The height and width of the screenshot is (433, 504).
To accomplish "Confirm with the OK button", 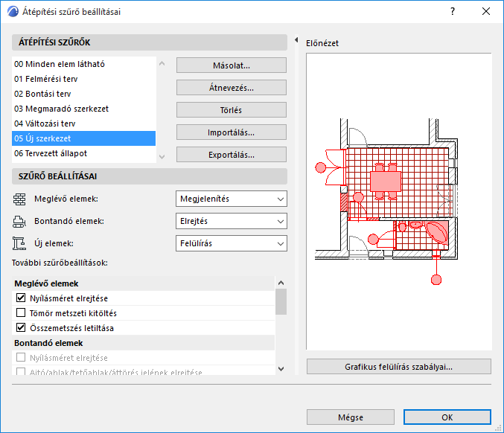I will coord(447,417).
